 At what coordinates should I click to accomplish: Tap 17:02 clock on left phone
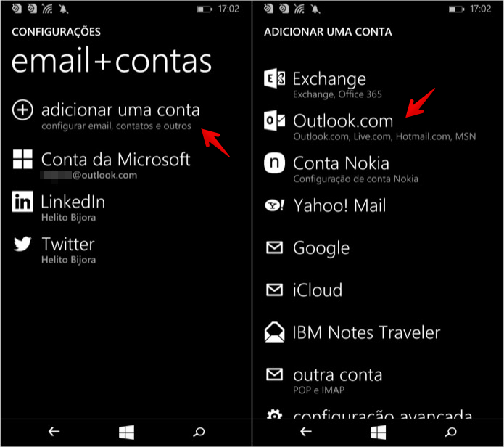click(x=228, y=9)
